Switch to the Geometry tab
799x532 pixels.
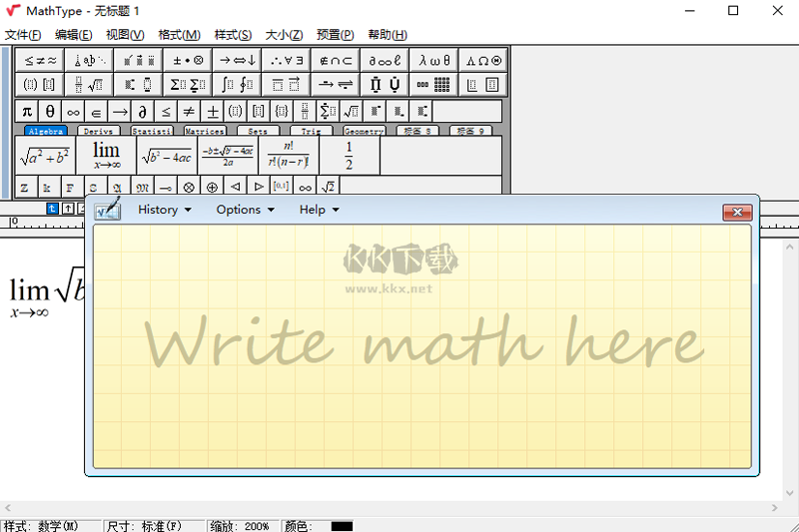tap(364, 131)
